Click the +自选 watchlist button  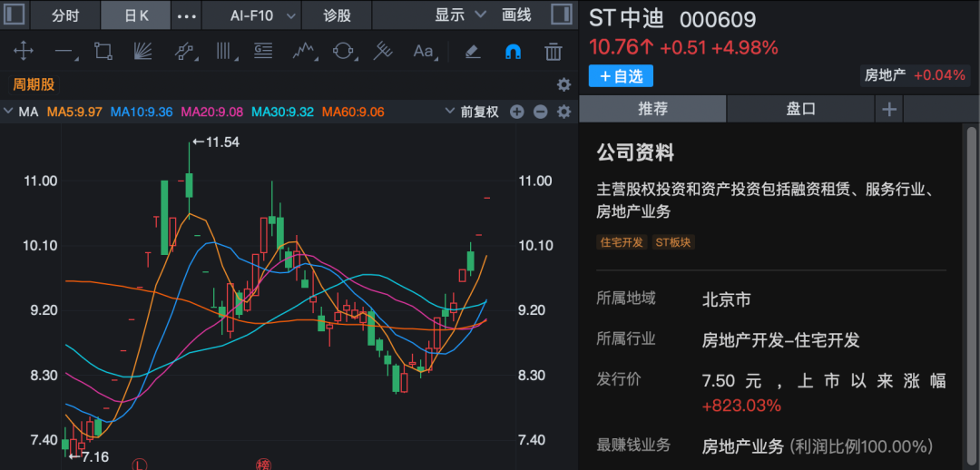pos(621,76)
